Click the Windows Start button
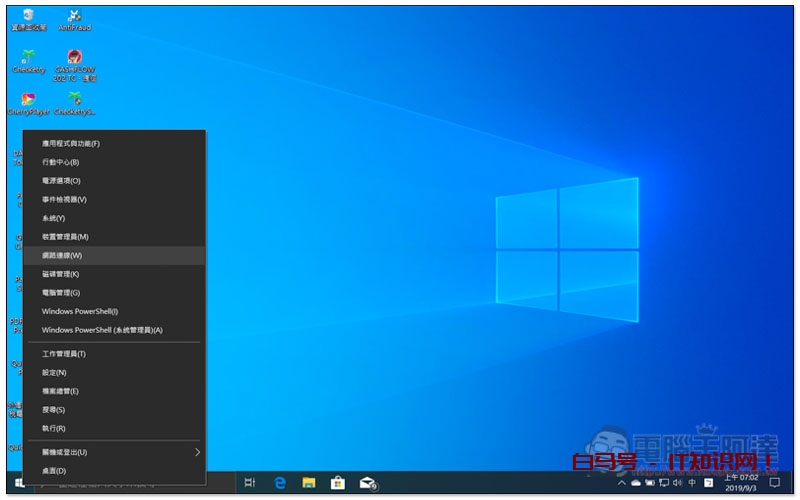The image size is (800, 500). pyautogui.click(x=19, y=483)
